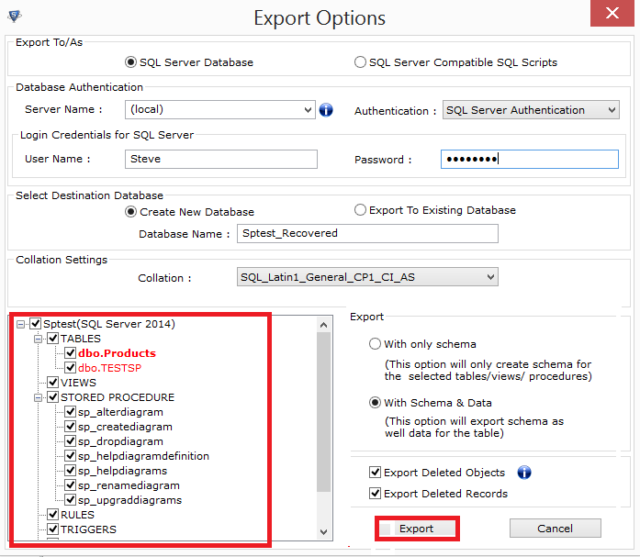
Task: Toggle Export Deleted Objects checkbox
Action: 375,472
